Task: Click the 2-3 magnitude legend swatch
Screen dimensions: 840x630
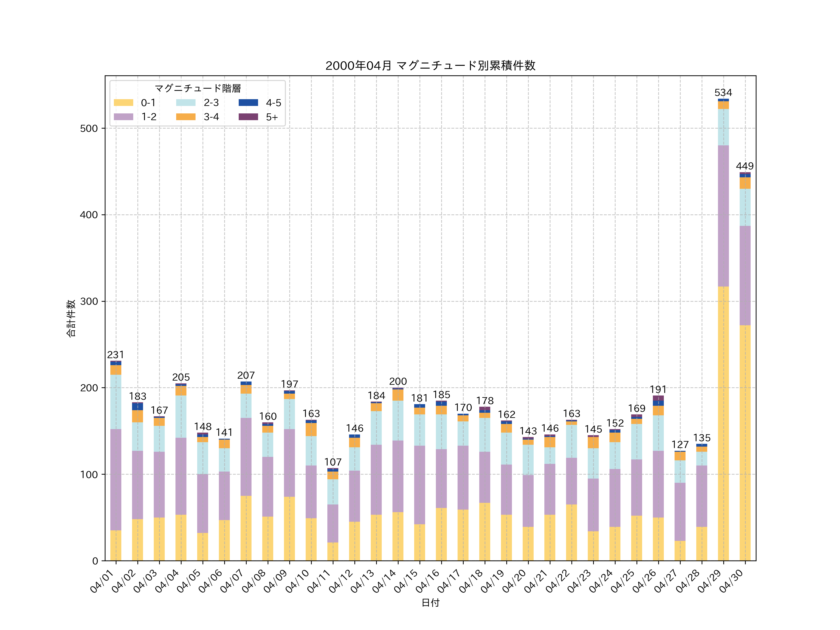Action: coord(186,102)
